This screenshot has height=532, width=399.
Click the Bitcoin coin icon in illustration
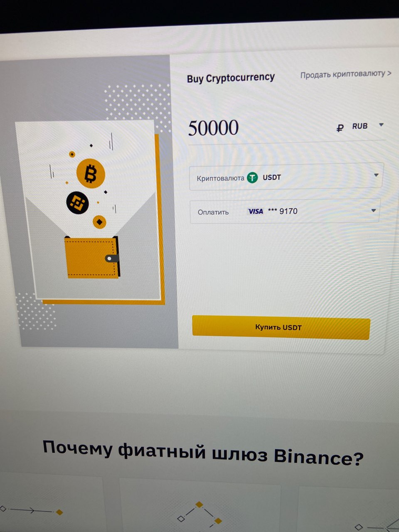coord(91,173)
